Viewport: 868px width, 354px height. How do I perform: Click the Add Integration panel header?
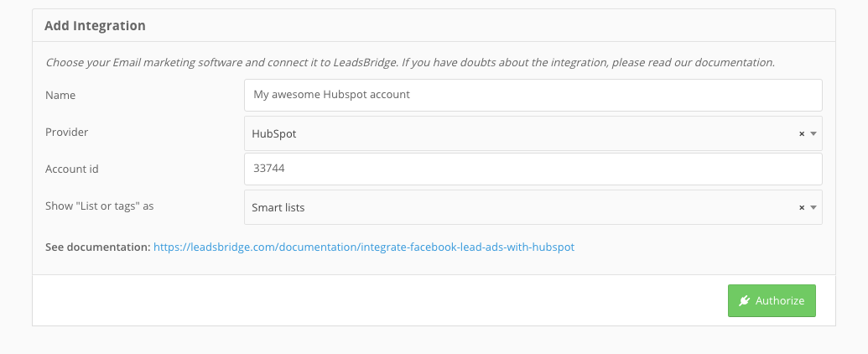[x=434, y=25]
